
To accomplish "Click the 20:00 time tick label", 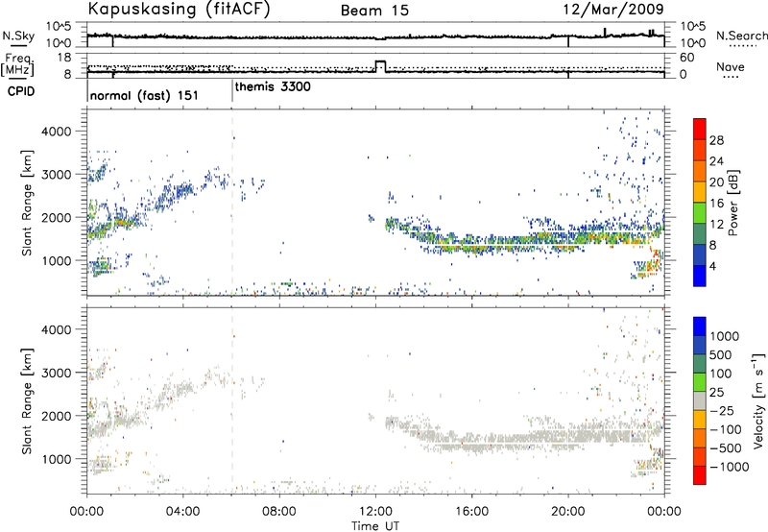I will point(568,512).
